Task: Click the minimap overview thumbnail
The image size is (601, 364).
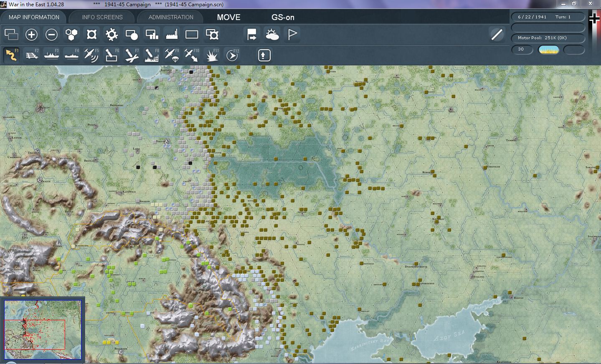Action: click(x=43, y=330)
